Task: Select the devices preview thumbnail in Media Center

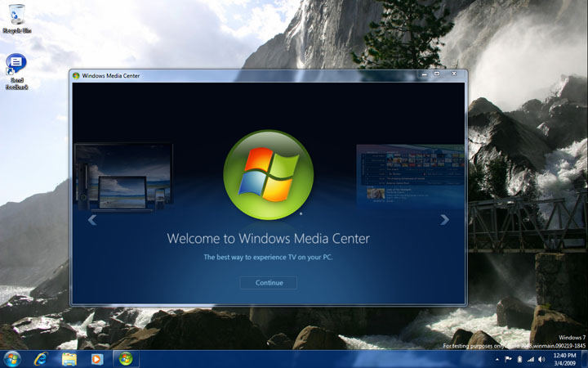Action: point(123,177)
